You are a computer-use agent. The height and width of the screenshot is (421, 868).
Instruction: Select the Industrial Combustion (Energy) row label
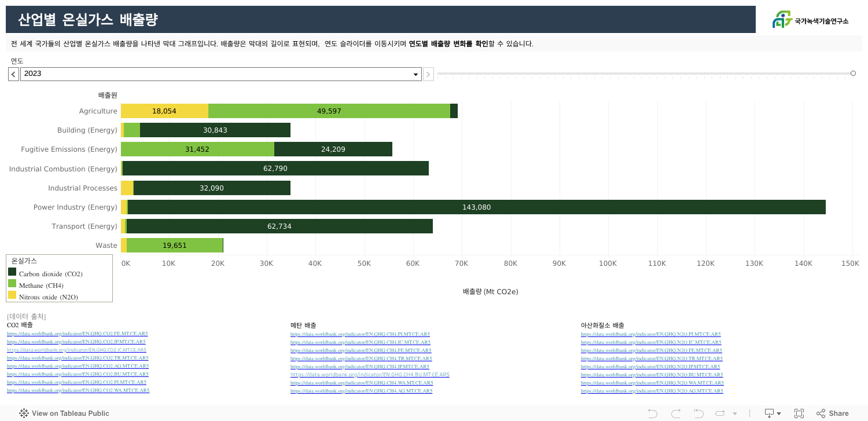coord(63,169)
